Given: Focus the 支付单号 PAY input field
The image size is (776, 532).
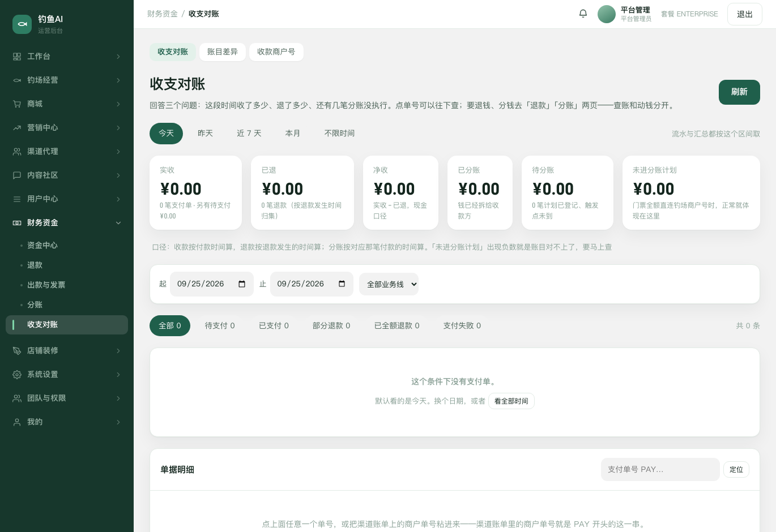Looking at the screenshot, I should 660,470.
